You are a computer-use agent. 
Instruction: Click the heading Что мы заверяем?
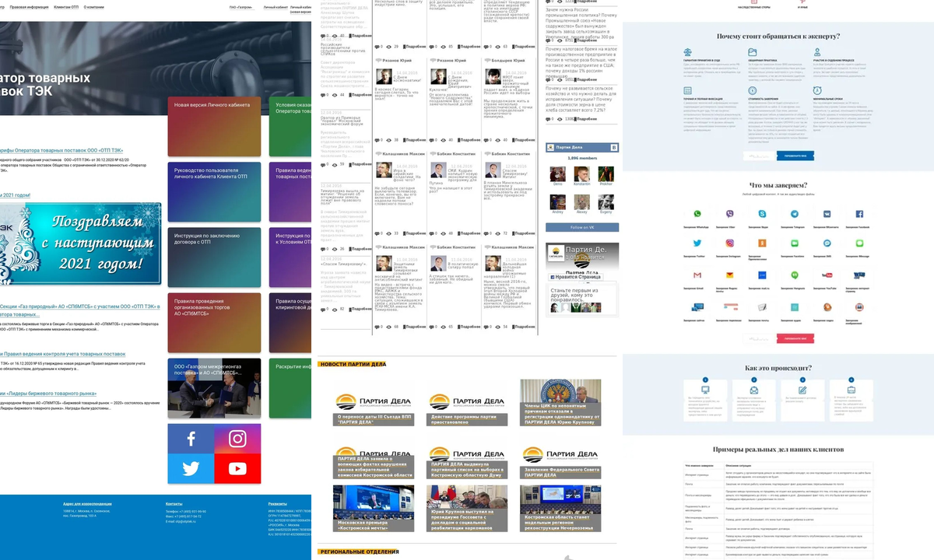(x=778, y=185)
